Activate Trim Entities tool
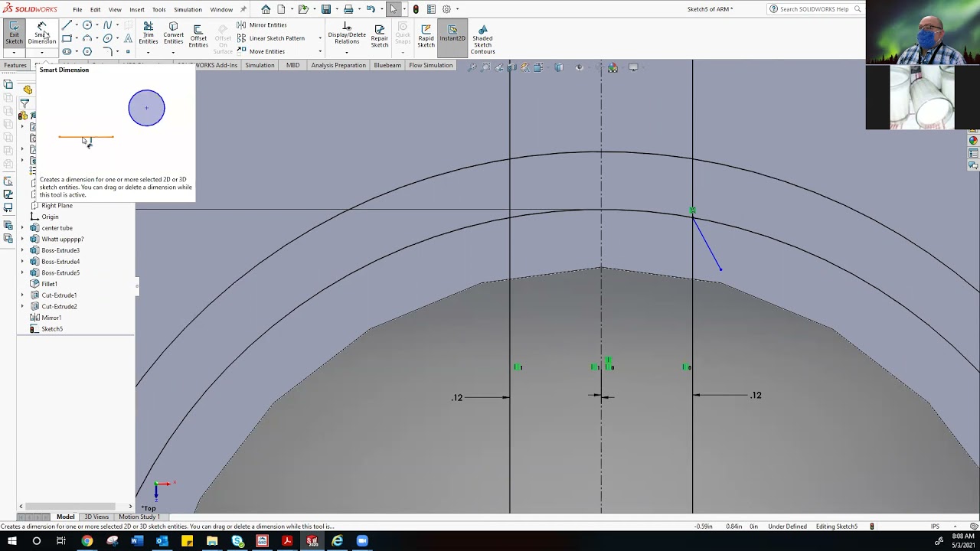The height and width of the screenshot is (551, 980). [149, 32]
